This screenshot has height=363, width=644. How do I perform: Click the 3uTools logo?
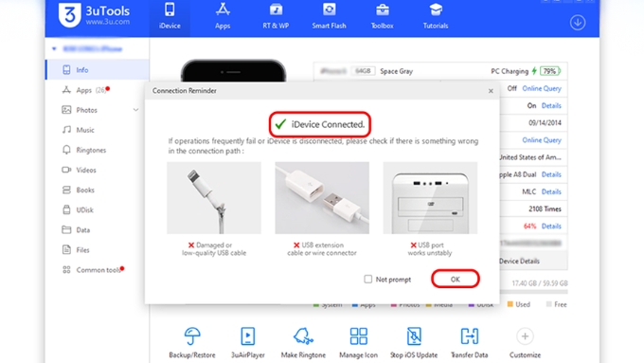click(x=94, y=15)
